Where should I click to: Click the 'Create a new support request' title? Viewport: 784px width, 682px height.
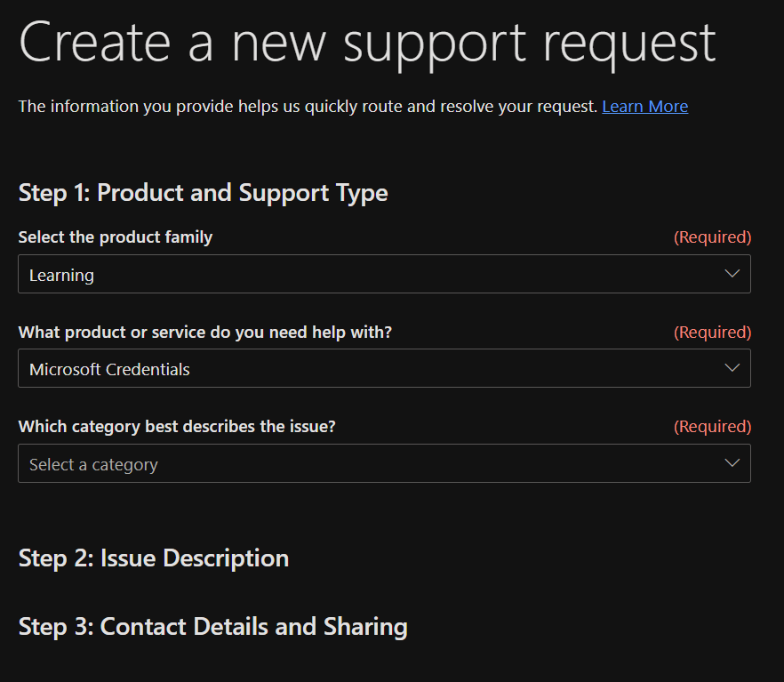(366, 41)
